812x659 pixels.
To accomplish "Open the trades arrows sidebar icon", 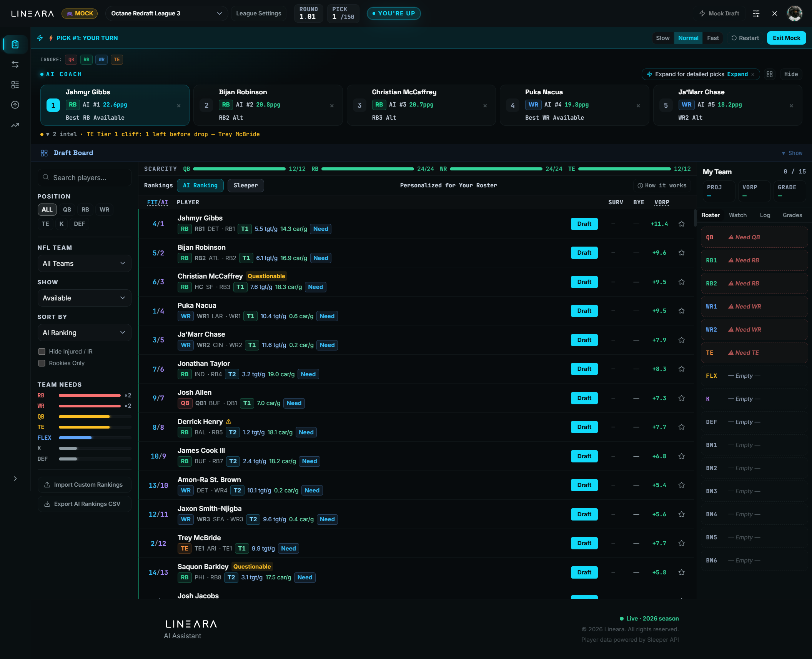I will 15,64.
